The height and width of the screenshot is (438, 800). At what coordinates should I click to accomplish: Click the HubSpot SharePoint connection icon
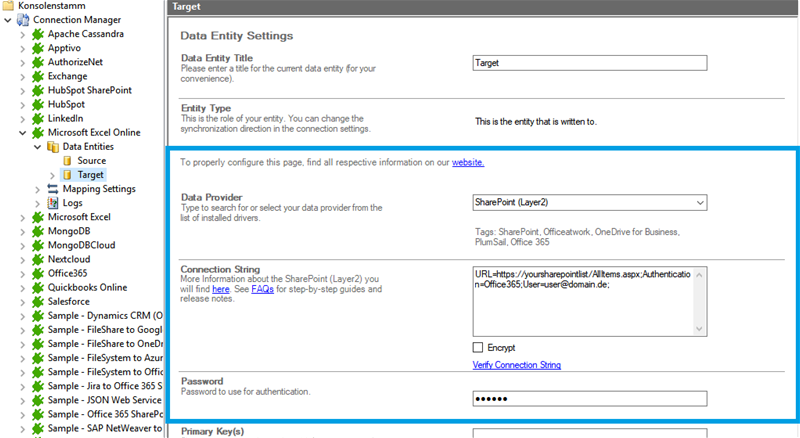pos(39,90)
